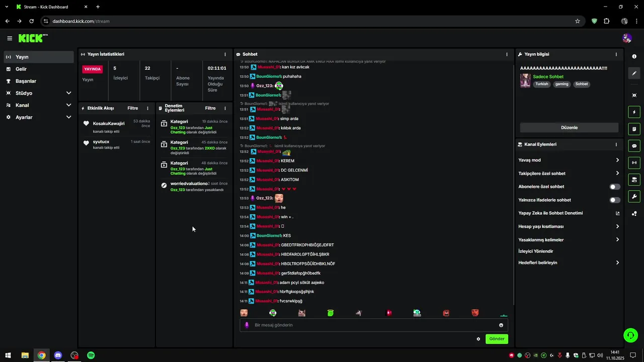Expand the Kanal menu section
Image resolution: width=644 pixels, height=362 pixels.
39,105
